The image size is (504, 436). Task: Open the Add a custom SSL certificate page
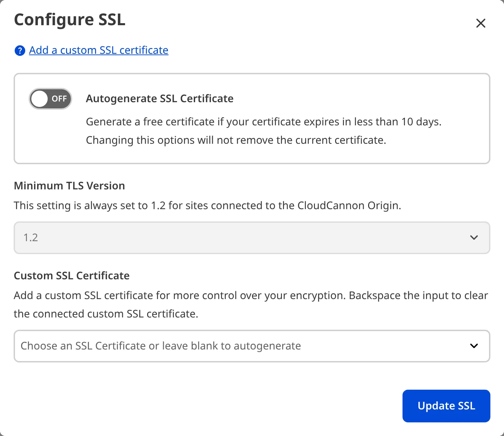coord(99,50)
